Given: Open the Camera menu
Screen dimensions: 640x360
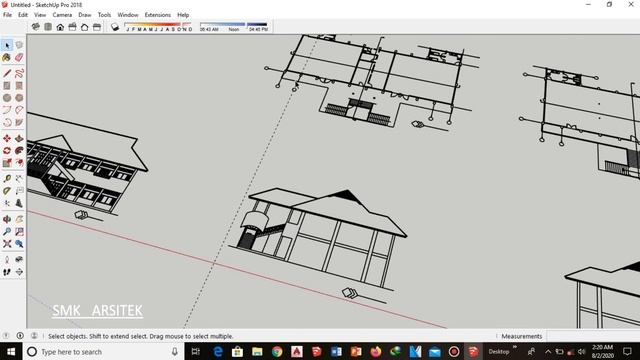Looking at the screenshot, I should (x=62, y=15).
